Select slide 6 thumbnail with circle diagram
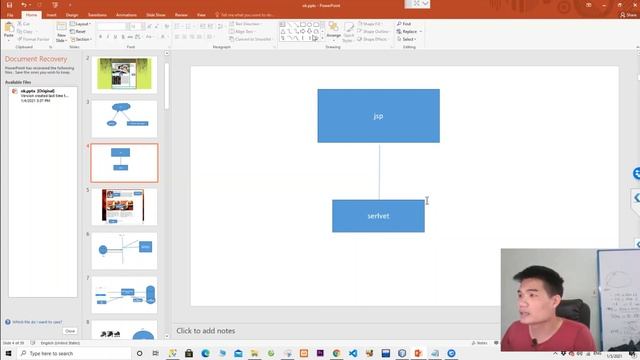 (124, 251)
